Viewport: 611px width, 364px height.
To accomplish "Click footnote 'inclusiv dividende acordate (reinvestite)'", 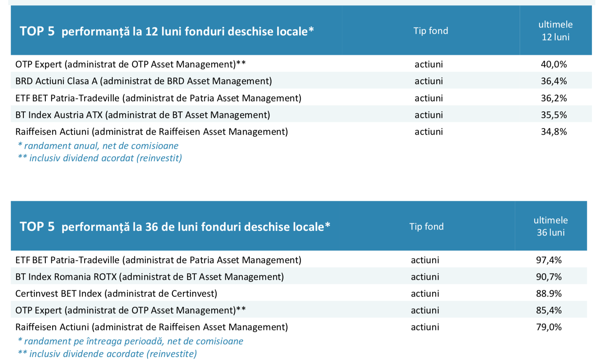I will (x=107, y=354).
